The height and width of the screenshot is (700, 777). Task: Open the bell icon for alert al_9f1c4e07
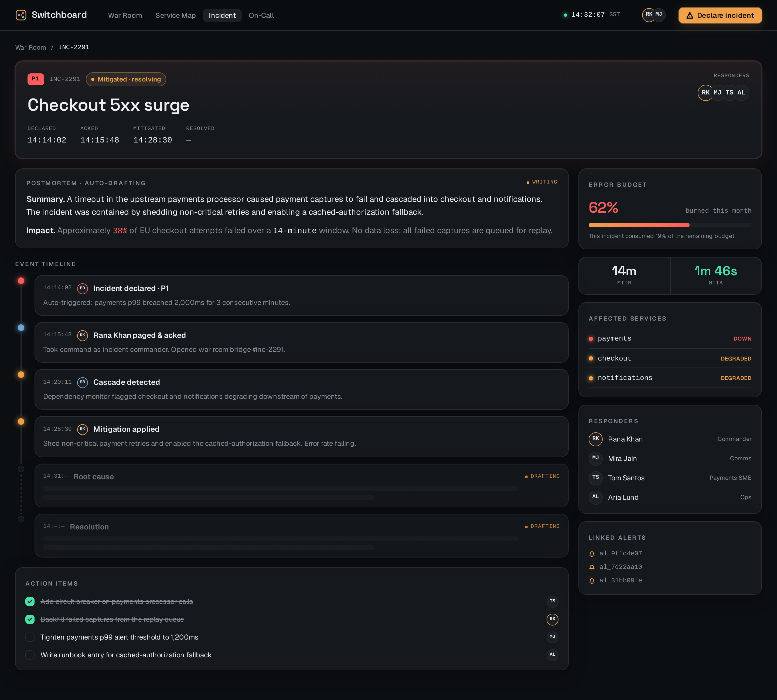[x=592, y=554]
